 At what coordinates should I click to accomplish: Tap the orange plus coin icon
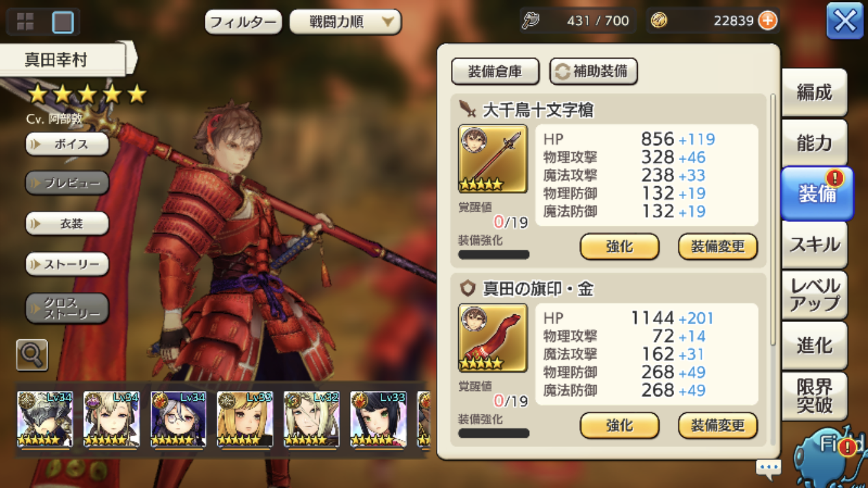tap(768, 21)
